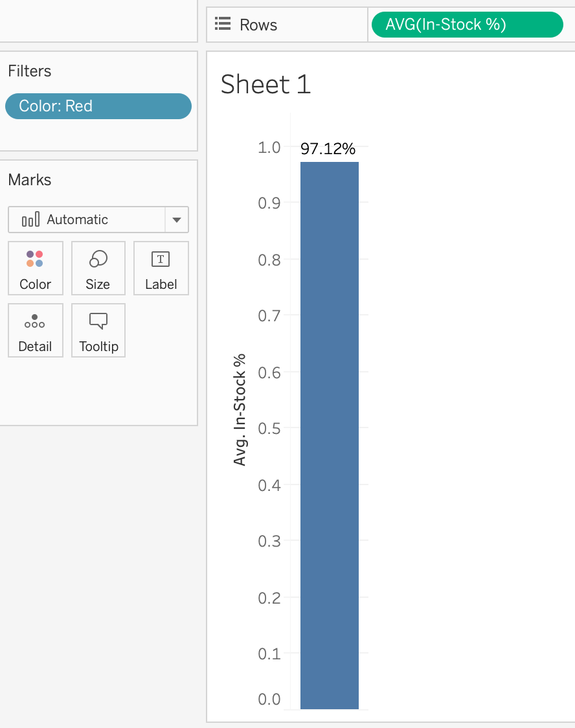This screenshot has width=575, height=728.
Task: Click the 97.12% data label
Action: point(328,148)
